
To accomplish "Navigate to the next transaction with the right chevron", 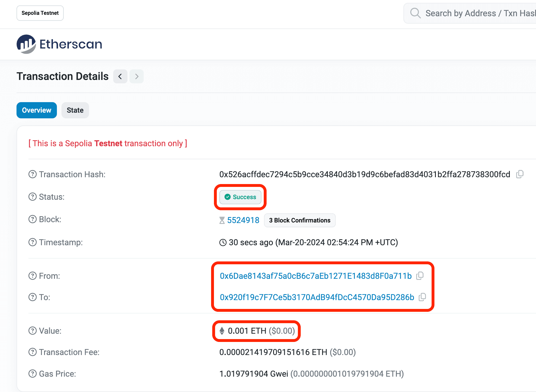I will (137, 76).
